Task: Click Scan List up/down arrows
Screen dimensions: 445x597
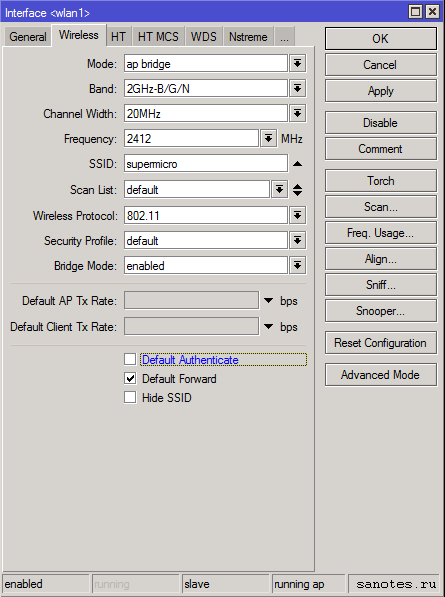Action: [x=297, y=190]
